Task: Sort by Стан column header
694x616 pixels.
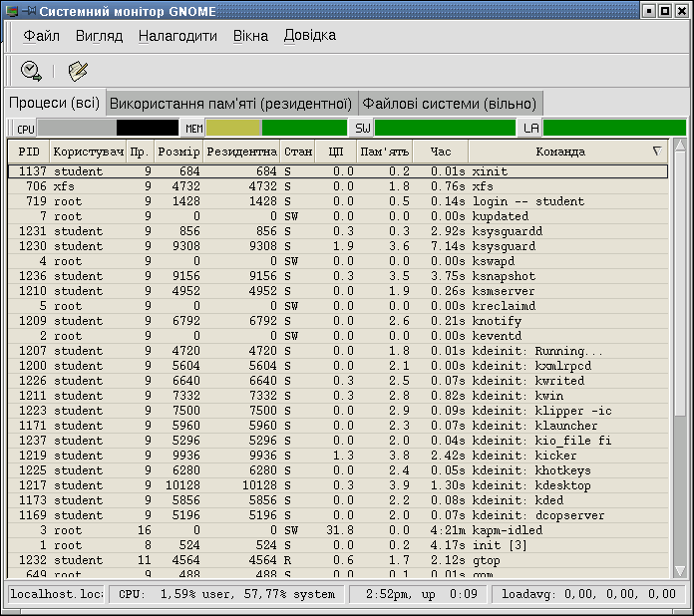Action: 297,152
